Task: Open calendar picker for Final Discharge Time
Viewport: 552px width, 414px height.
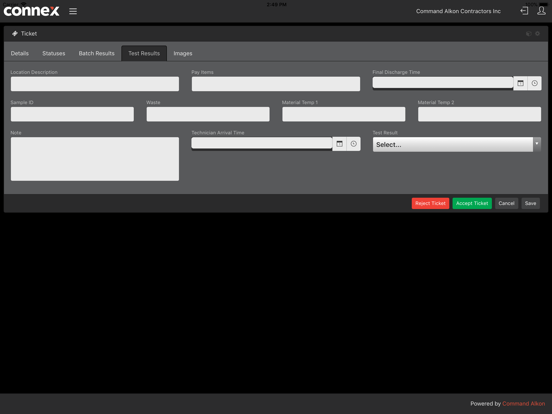Action: coord(520,83)
